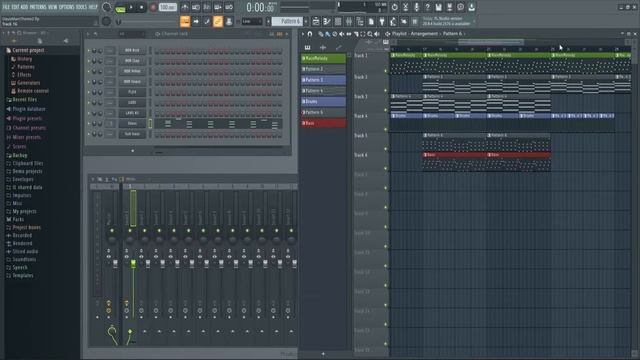Viewport: 640px width, 360px height.
Task: Open playlist menu arrow
Action: pos(303,34)
